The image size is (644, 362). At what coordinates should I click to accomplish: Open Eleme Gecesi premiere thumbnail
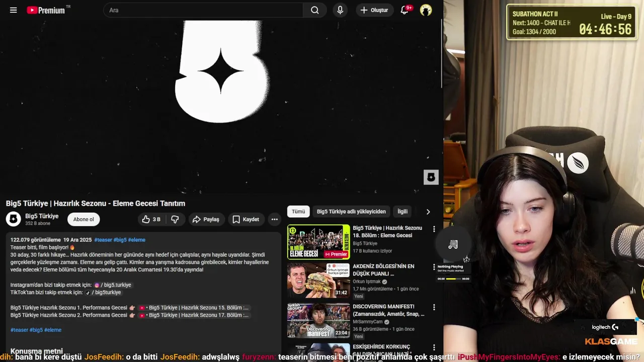(318, 242)
